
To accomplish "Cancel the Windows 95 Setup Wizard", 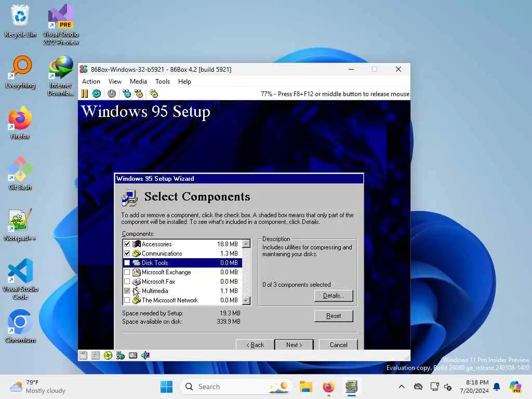I will click(338, 344).
